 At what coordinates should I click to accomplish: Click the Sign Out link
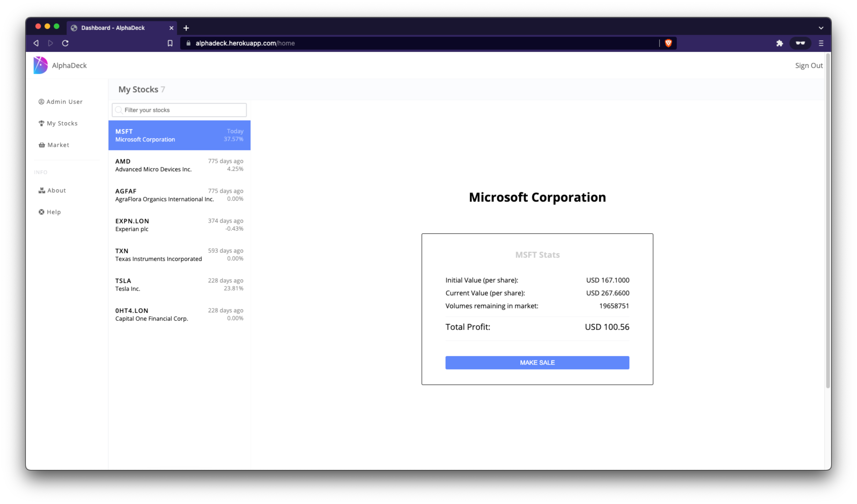[808, 66]
